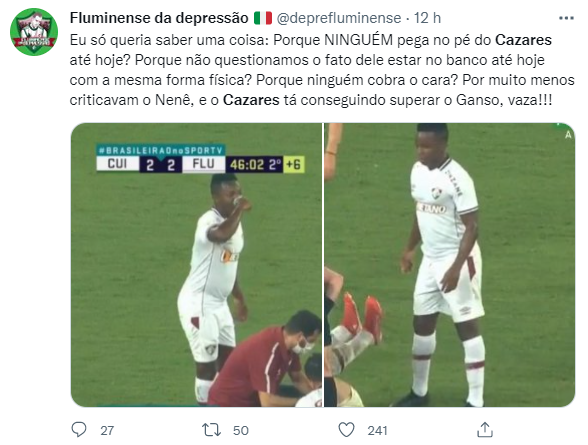
Task: Open left photo with CUI 2-2 FLU scoreboard
Action: (x=196, y=265)
